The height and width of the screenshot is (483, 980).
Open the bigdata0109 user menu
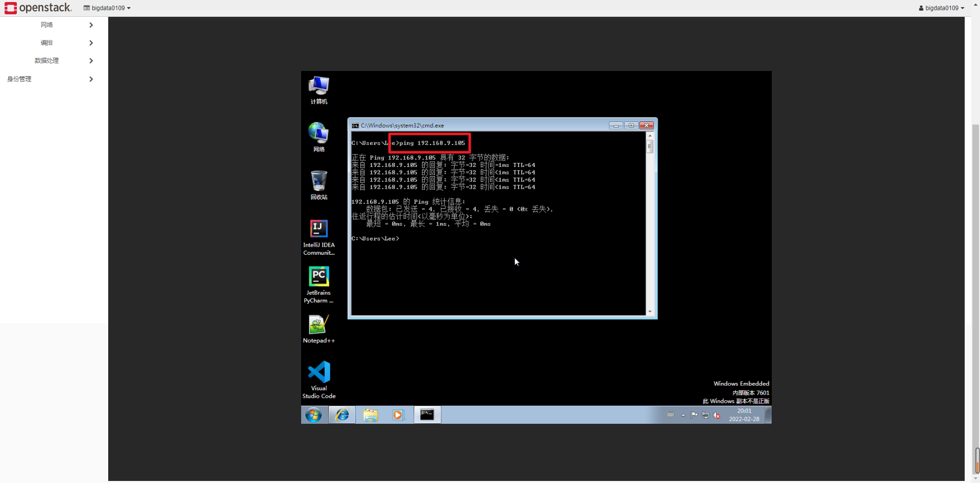coord(942,8)
